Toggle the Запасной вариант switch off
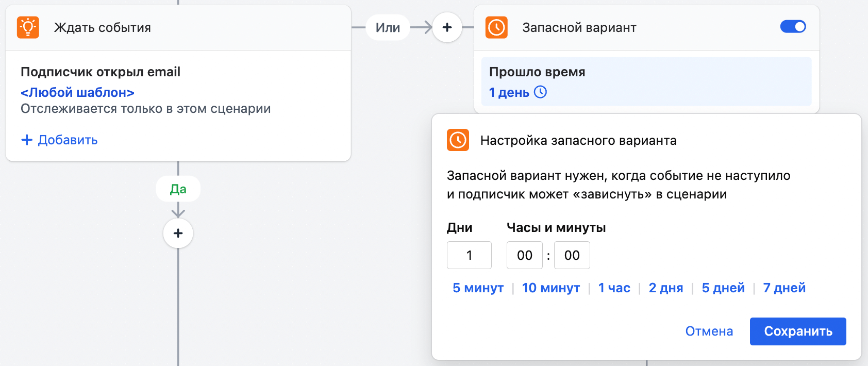Image resolution: width=868 pixels, height=366 pixels. point(793,27)
